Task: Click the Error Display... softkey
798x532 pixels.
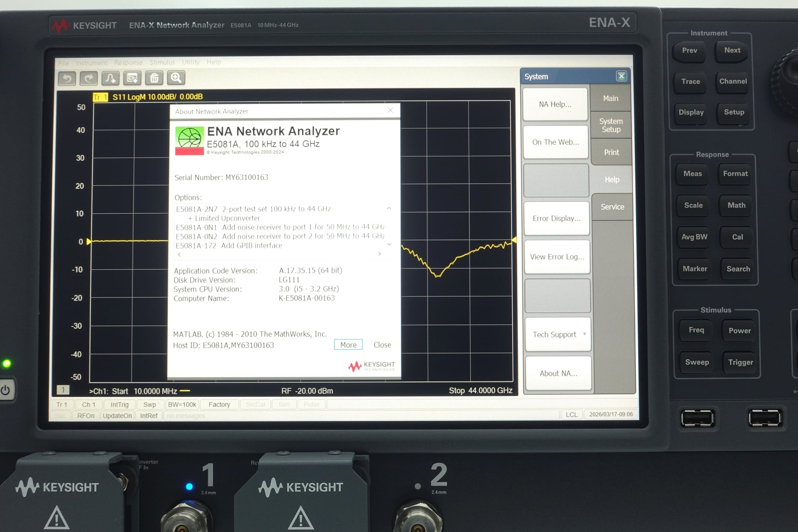Action: point(556,218)
